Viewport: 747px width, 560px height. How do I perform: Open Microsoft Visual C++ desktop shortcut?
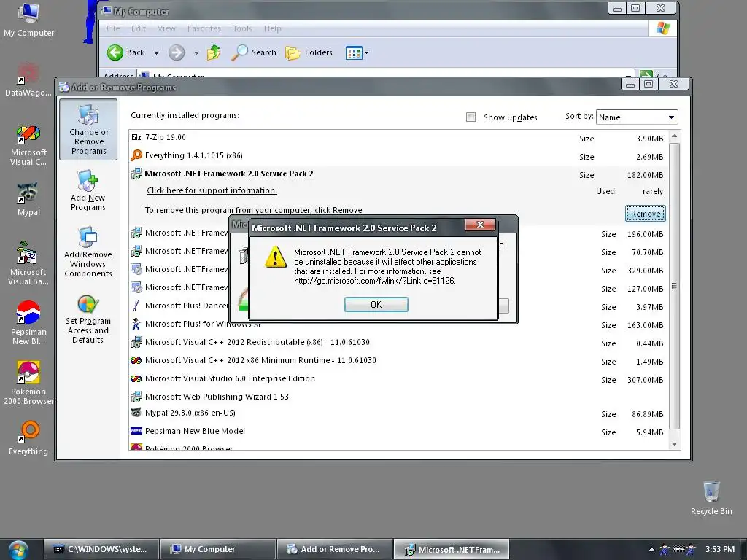pos(28,145)
